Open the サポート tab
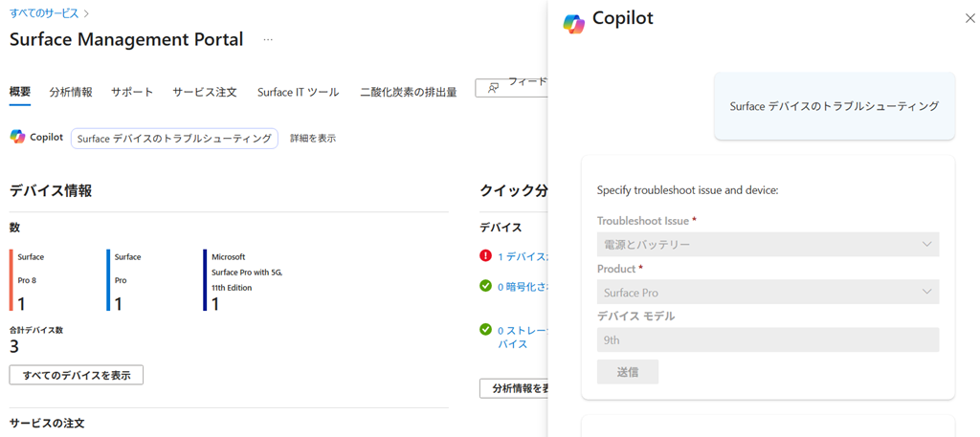This screenshot has height=437, width=980. pos(132,93)
